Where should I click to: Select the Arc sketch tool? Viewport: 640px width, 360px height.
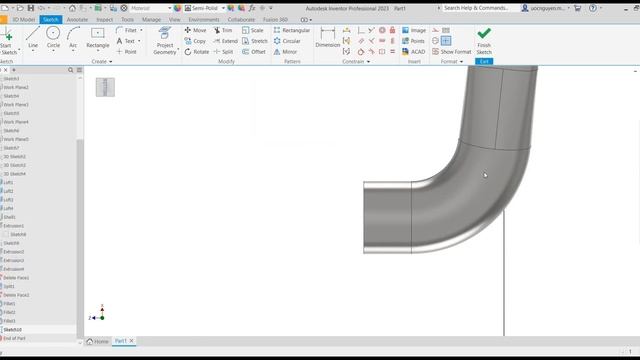(x=73, y=38)
